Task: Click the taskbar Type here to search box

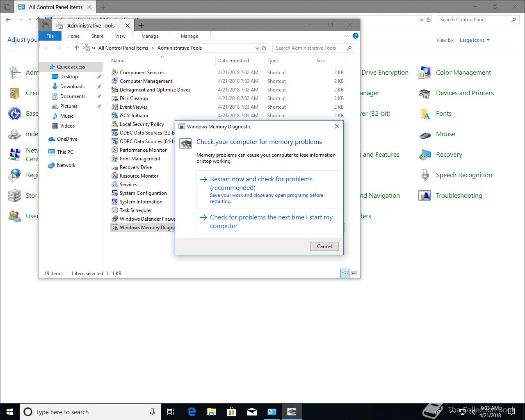Action: (89, 412)
